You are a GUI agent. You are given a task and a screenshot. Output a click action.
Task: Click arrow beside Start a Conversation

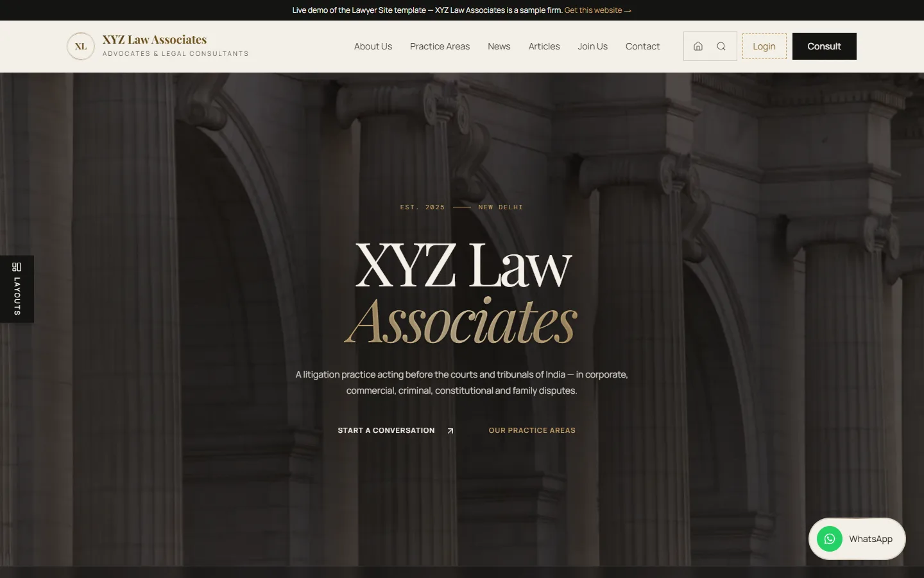pyautogui.click(x=450, y=431)
